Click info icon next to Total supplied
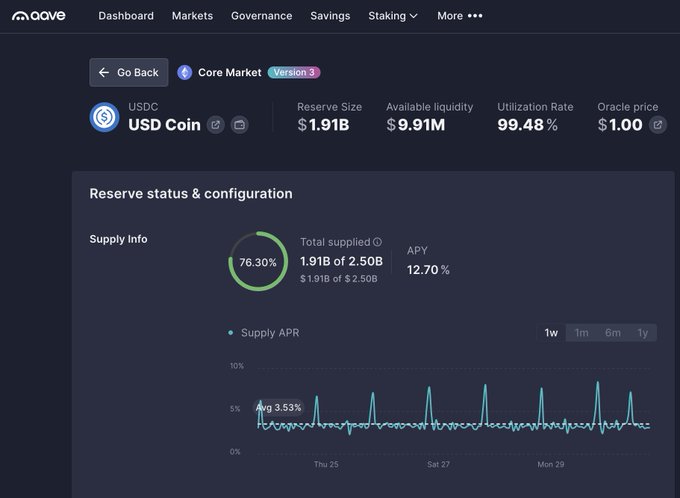680x498 pixels. click(x=378, y=242)
